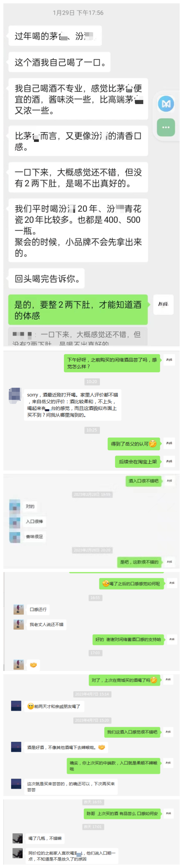The height and width of the screenshot is (868, 183).
Task: Tap the "1月29日 下午17:56" timestamp
Action: point(78,13)
